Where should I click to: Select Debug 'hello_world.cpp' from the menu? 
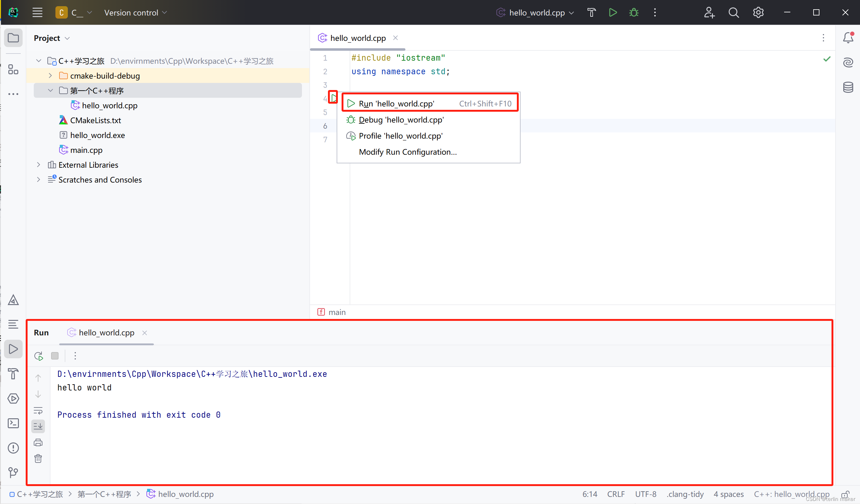pos(401,120)
